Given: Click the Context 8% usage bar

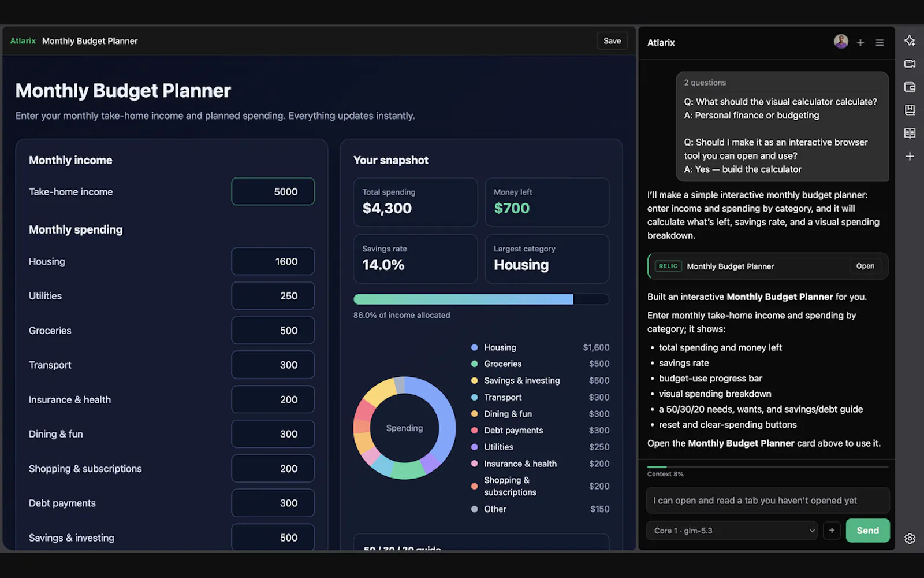Looking at the screenshot, I should (x=768, y=466).
